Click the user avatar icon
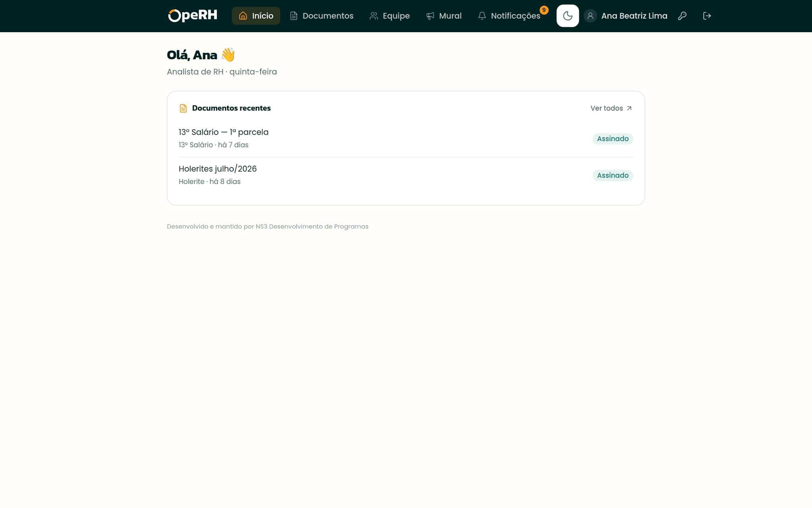This screenshot has width=812, height=508. pos(590,16)
